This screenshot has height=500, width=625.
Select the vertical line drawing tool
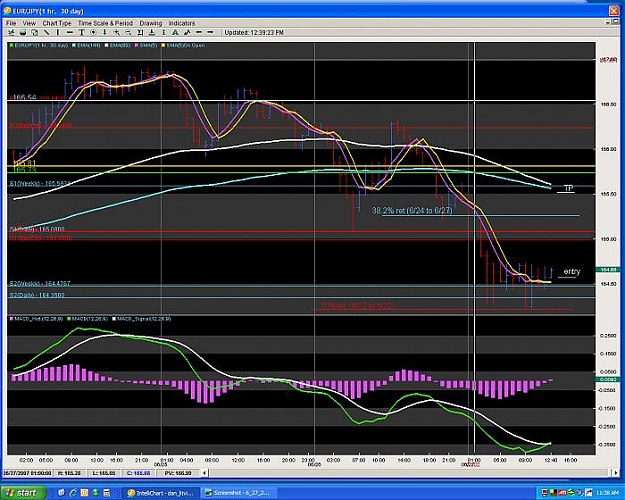pyautogui.click(x=58, y=32)
